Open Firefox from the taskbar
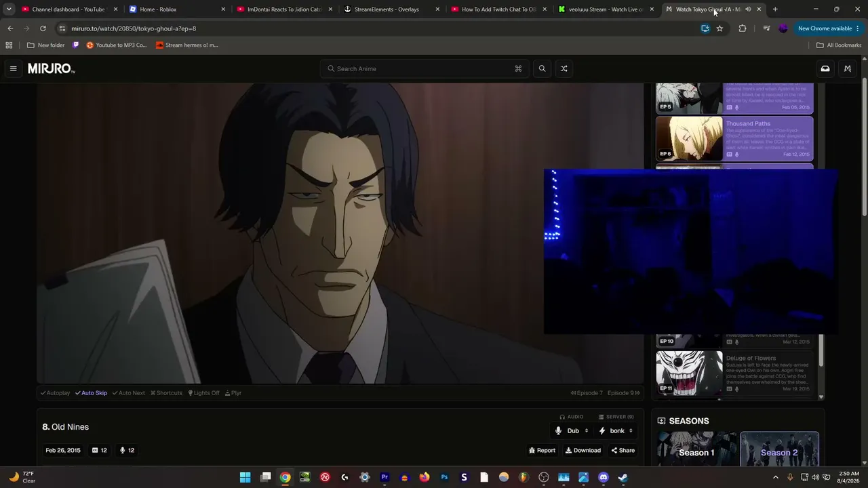 point(425,477)
